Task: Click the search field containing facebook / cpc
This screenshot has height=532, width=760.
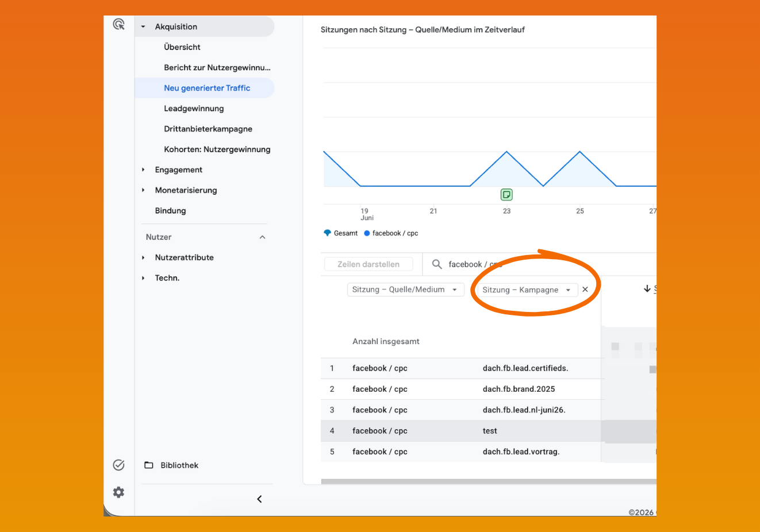Action: pyautogui.click(x=540, y=264)
